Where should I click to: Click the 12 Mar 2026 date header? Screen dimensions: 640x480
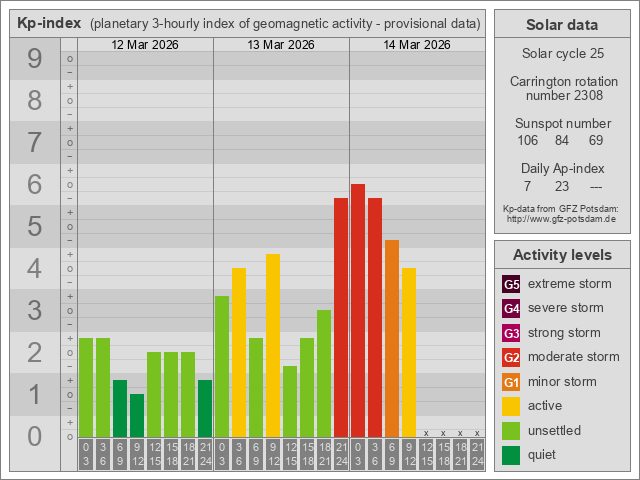pyautogui.click(x=145, y=45)
